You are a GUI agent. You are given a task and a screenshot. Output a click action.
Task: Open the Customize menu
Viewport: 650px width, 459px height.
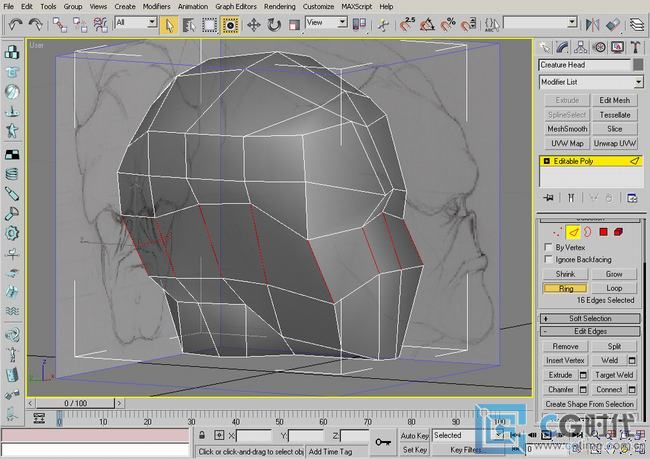(318, 7)
